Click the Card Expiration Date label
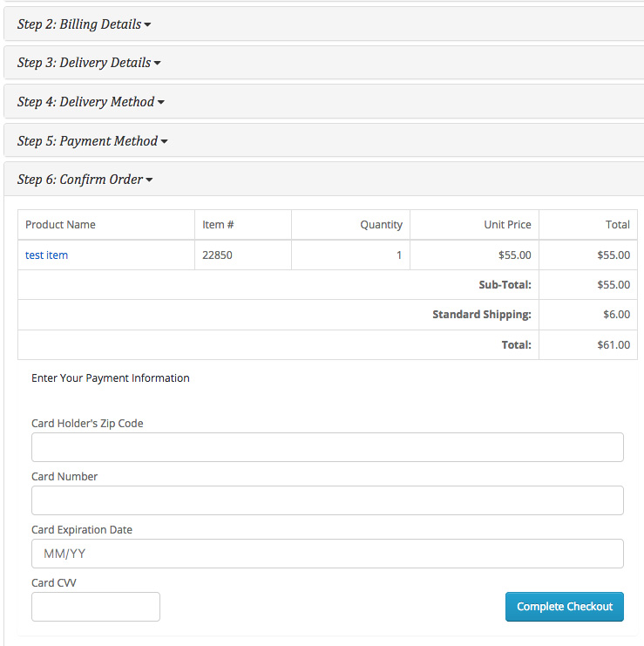This screenshot has height=646, width=644. 82,530
